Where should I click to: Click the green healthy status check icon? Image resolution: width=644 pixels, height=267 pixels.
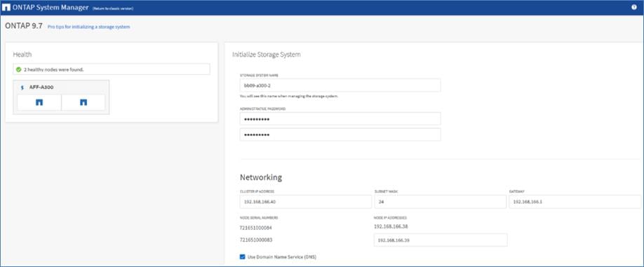18,69
